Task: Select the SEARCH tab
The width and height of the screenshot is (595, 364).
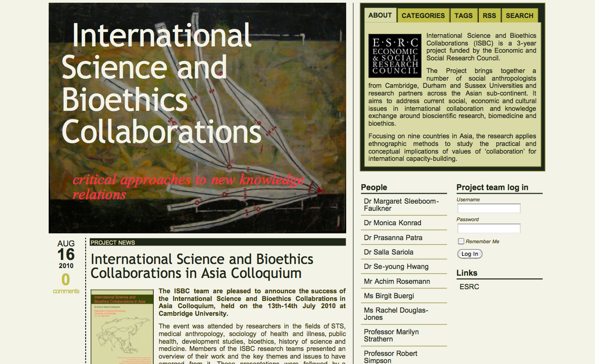Action: (x=519, y=15)
